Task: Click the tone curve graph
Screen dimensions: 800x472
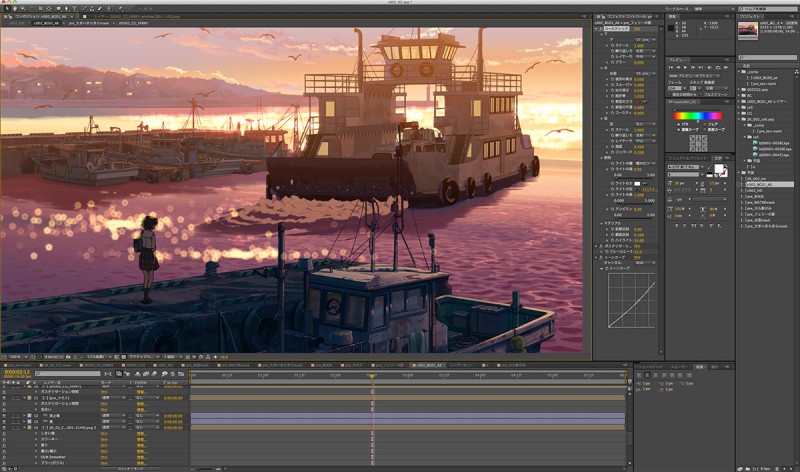Action: coord(632,301)
